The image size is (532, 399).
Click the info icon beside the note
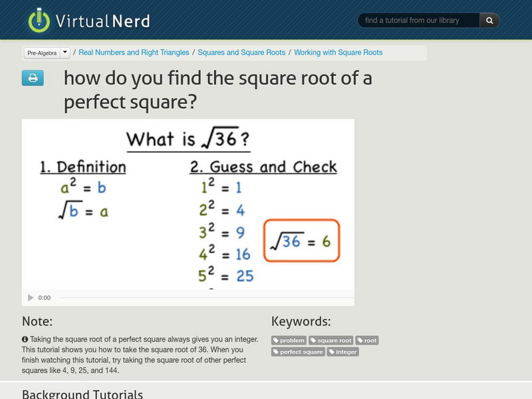[25, 339]
